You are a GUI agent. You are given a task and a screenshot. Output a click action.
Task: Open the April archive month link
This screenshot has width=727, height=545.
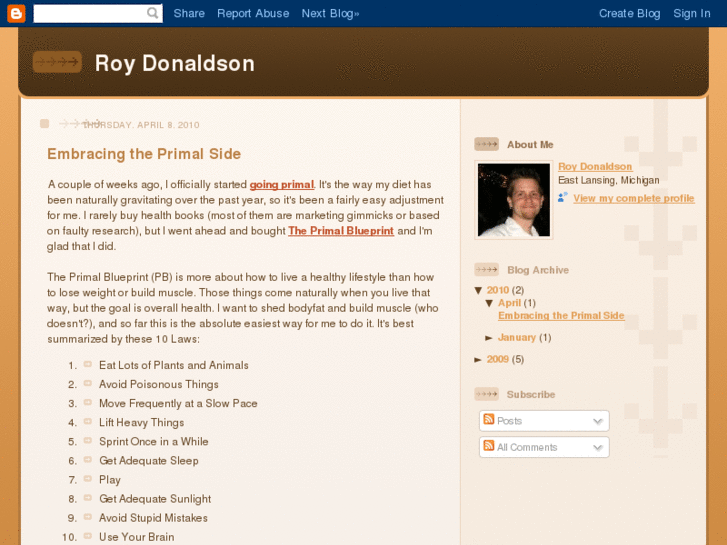click(510, 303)
